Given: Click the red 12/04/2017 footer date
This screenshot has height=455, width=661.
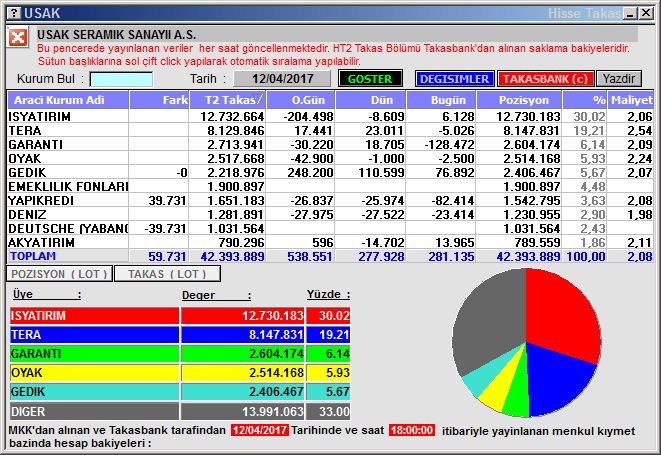Looking at the screenshot, I should click(x=260, y=430).
